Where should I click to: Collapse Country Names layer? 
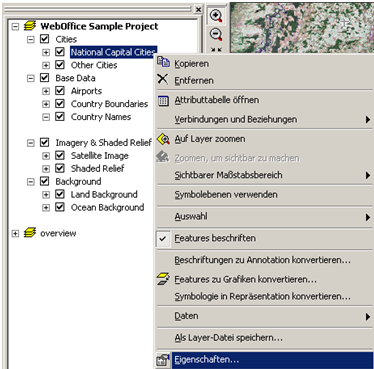point(46,117)
